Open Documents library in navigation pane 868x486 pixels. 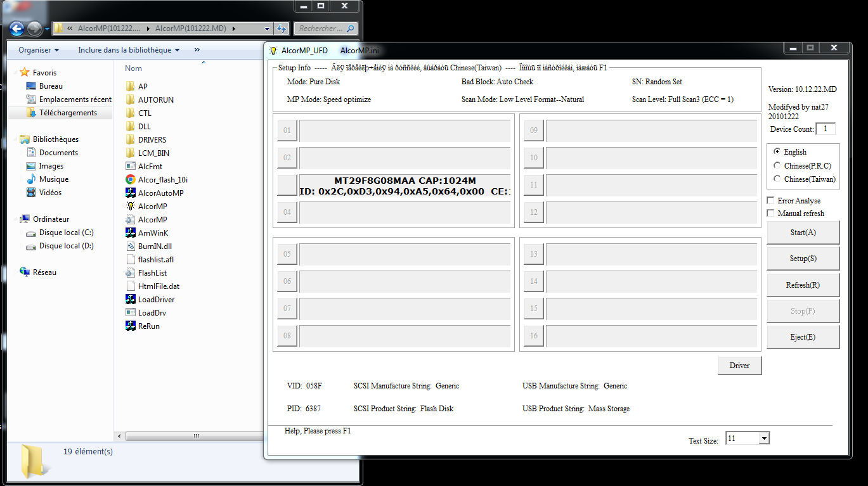click(x=58, y=153)
